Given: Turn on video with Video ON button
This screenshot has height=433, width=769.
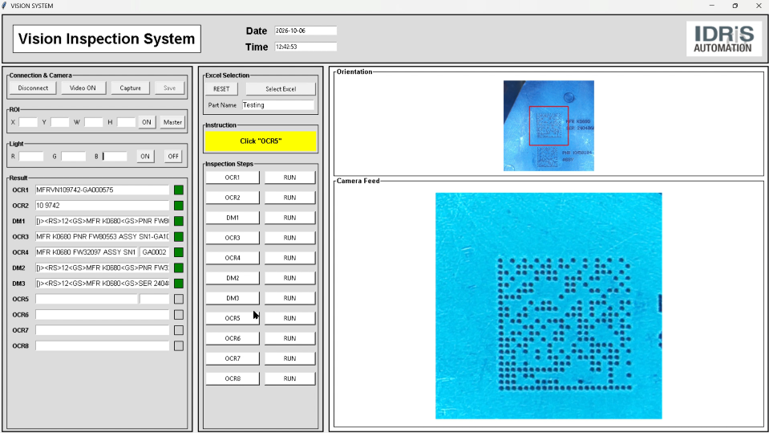Looking at the screenshot, I should [82, 88].
